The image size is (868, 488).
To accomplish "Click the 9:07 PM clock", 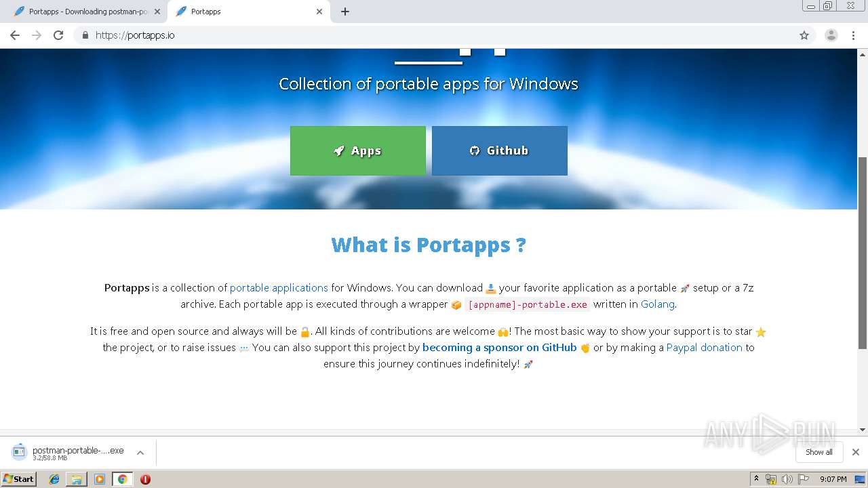I will [833, 479].
